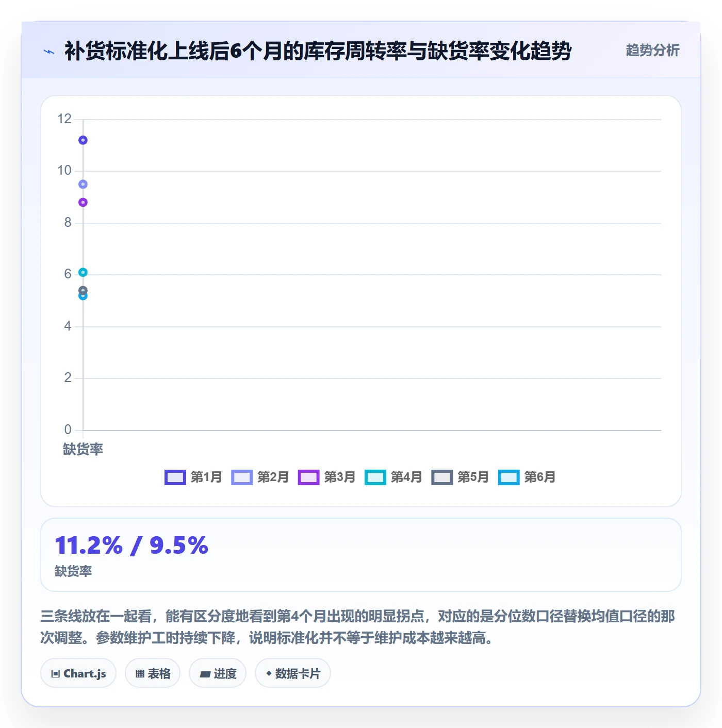Click the 第1月 data point near 11.2
Screen dimensions: 722x728
[83, 140]
